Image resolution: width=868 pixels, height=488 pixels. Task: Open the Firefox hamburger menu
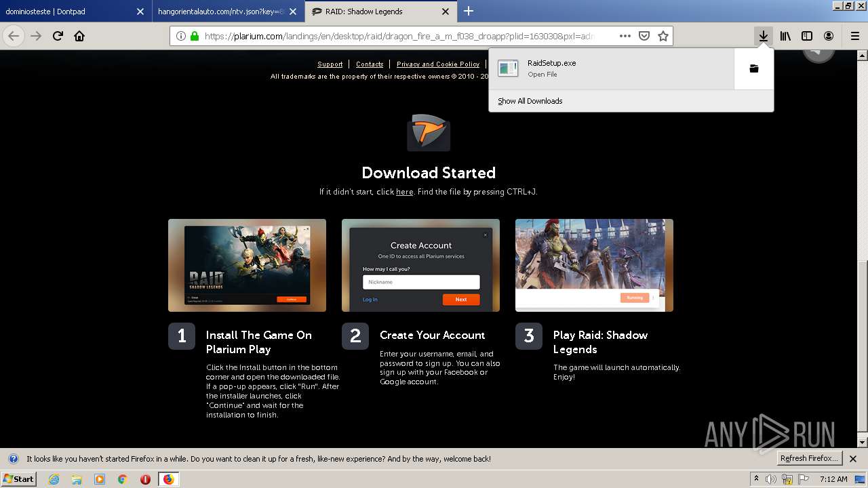pos(855,36)
